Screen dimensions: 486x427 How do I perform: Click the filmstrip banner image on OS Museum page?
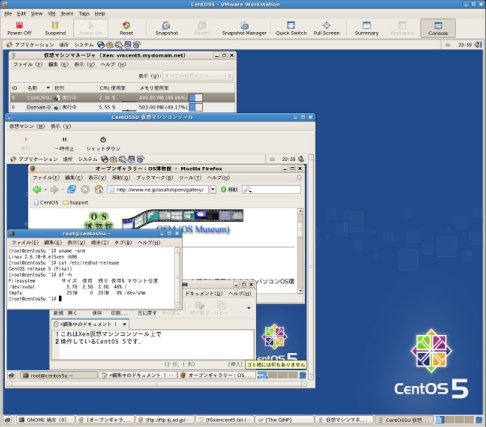pyautogui.click(x=183, y=218)
